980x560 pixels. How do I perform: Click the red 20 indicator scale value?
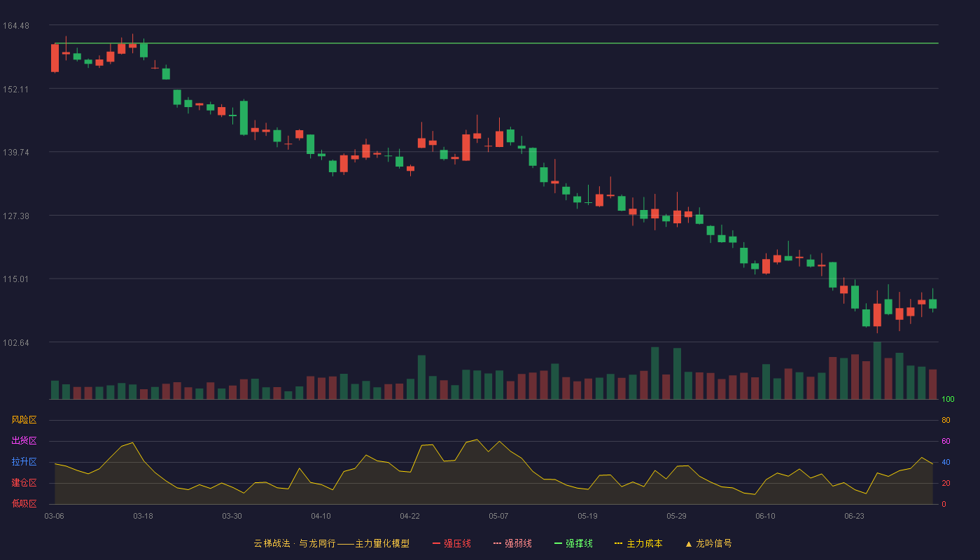click(x=946, y=483)
